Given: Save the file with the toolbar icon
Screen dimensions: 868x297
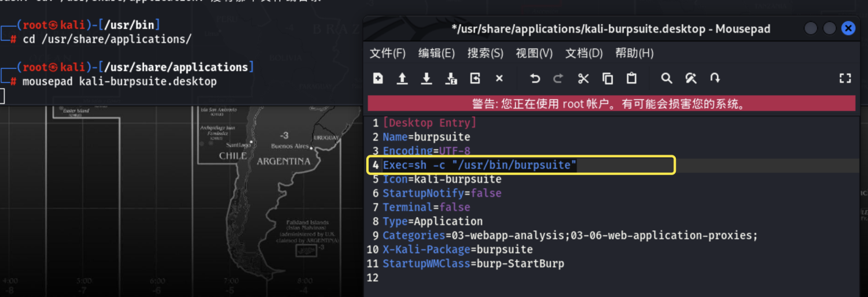Looking at the screenshot, I should [426, 79].
